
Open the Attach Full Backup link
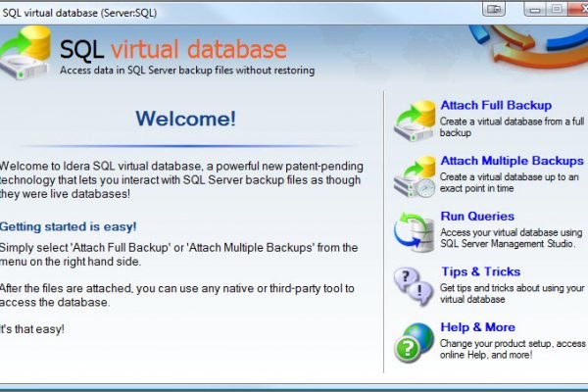496,106
